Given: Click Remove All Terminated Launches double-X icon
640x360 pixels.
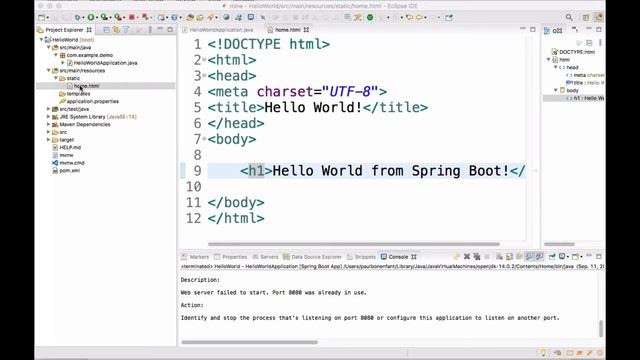Looking at the screenshot, I should 477,257.
